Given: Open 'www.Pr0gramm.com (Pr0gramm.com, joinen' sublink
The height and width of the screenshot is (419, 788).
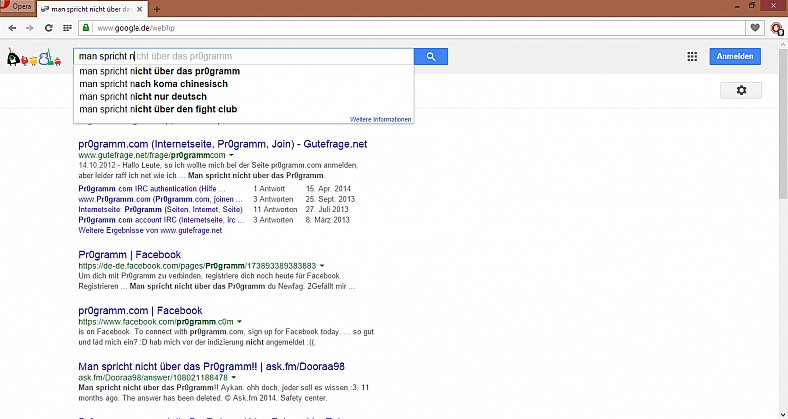Looking at the screenshot, I should [x=160, y=199].
